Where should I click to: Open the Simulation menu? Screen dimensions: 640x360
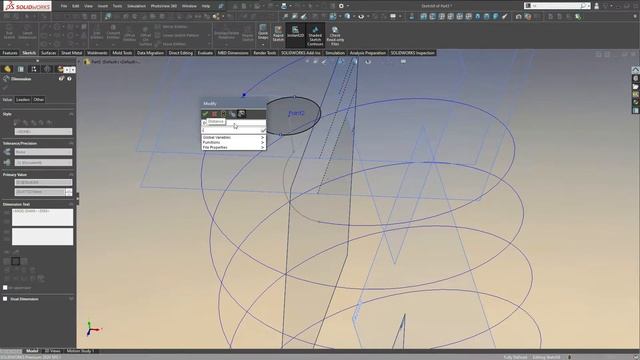136,6
